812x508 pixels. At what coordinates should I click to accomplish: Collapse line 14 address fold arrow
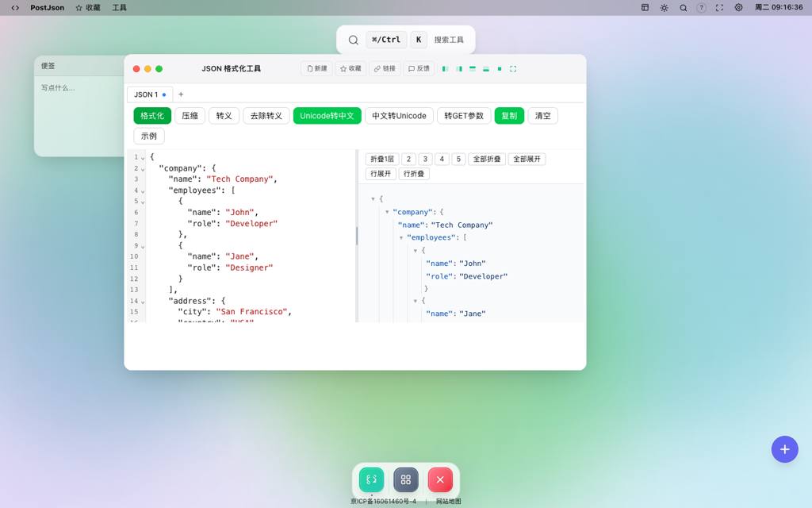click(x=143, y=302)
